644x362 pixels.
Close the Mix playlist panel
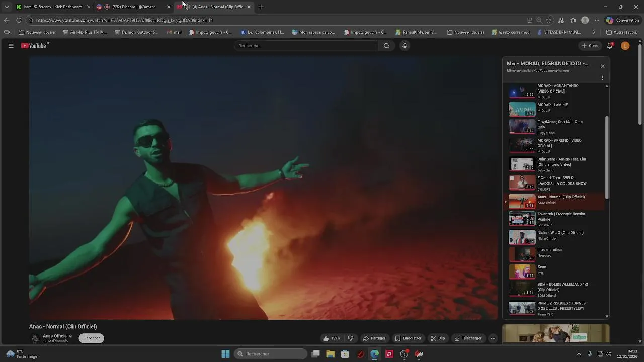[x=602, y=66]
